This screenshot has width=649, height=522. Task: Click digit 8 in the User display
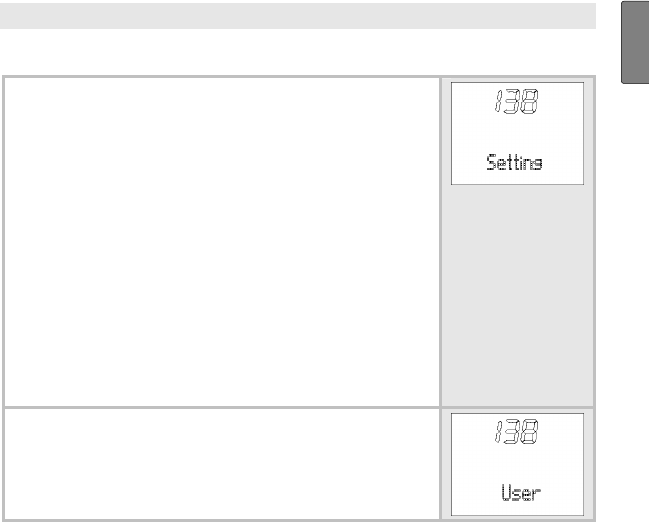[530, 431]
